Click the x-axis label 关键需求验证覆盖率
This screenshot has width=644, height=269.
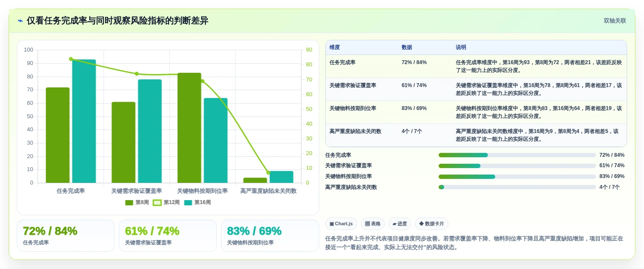137,191
